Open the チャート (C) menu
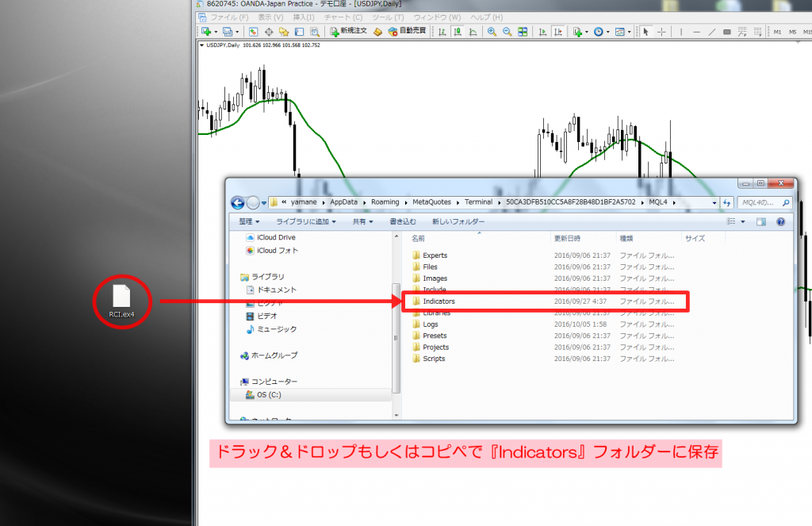Screen dimensions: 812x526 click(x=343, y=17)
